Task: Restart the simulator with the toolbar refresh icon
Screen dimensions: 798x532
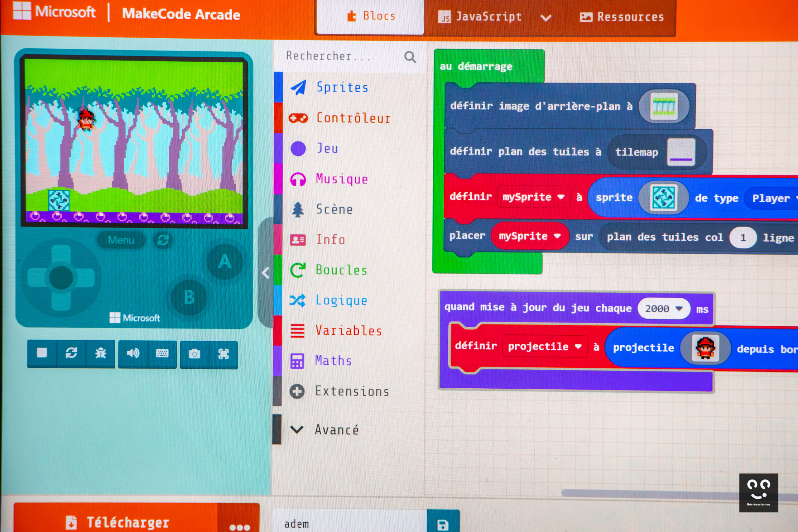Action: point(71,353)
